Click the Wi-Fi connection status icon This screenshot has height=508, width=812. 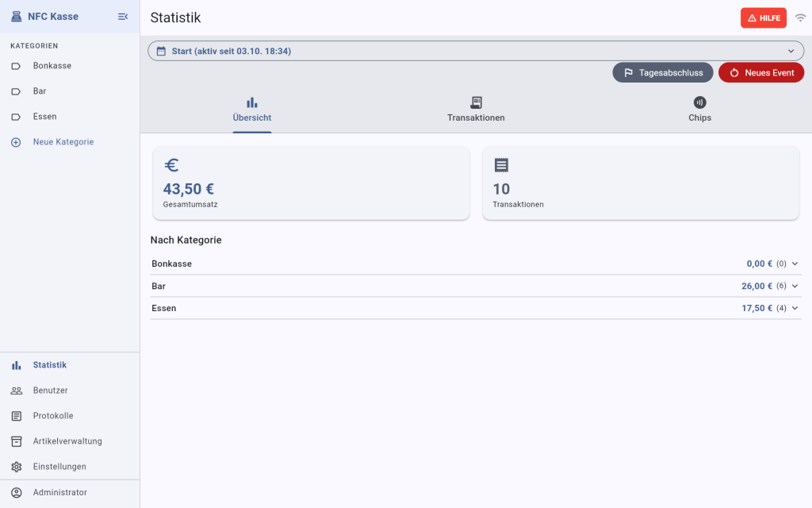click(800, 17)
